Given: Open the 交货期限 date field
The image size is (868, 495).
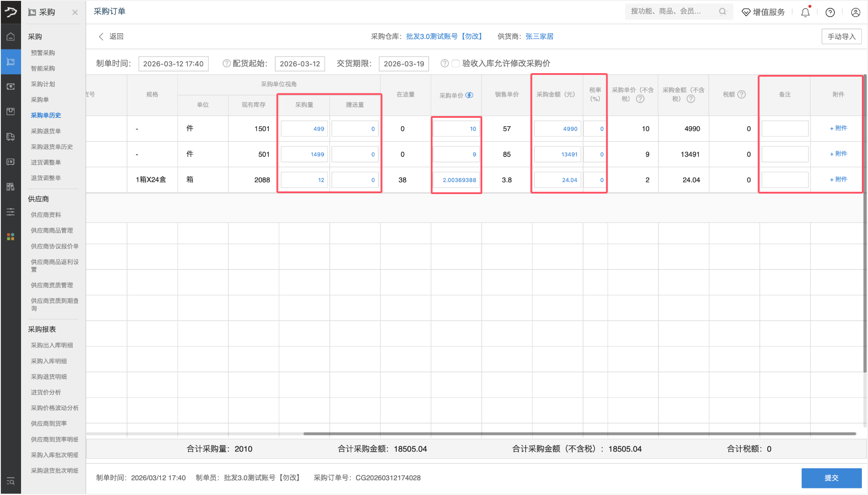Looking at the screenshot, I should (x=404, y=64).
